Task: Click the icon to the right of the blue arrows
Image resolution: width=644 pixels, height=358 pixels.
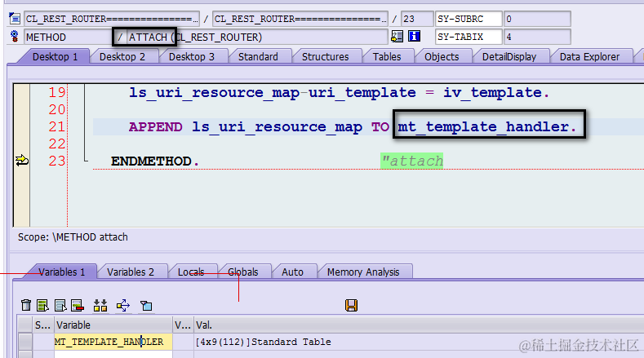Action: click(146, 306)
